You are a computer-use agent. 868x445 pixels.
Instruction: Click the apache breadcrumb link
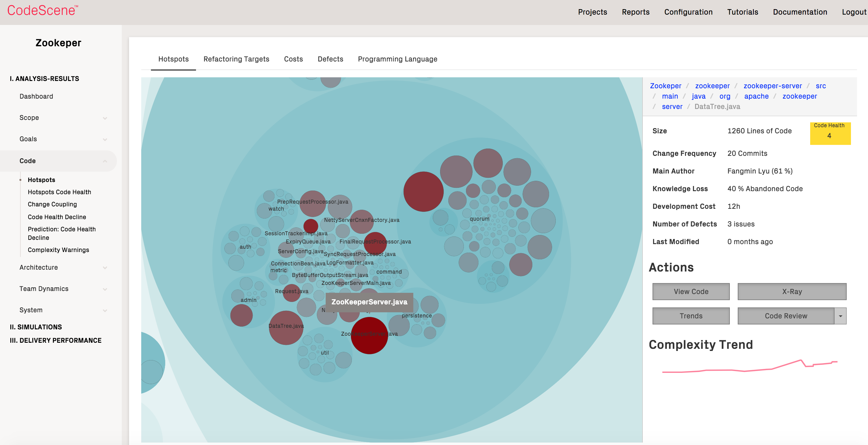(x=756, y=96)
